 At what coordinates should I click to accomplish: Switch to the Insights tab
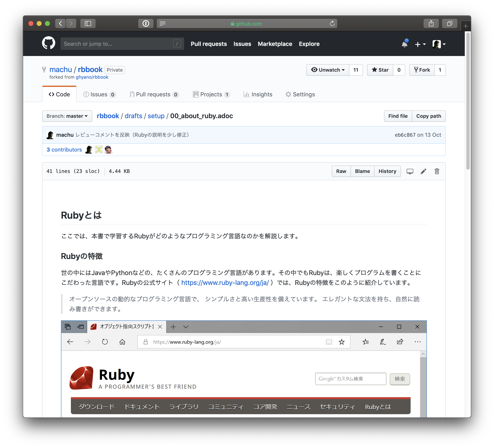point(258,94)
